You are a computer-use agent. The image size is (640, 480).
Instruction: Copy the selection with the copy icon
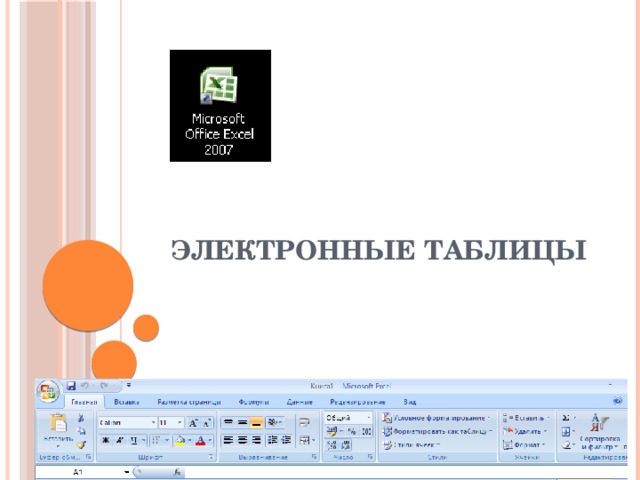tap(81, 431)
